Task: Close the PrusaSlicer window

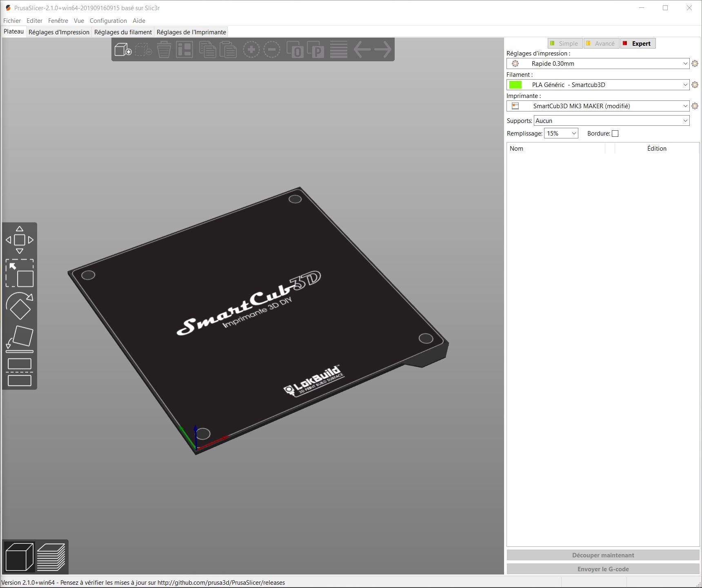Action: (x=689, y=8)
